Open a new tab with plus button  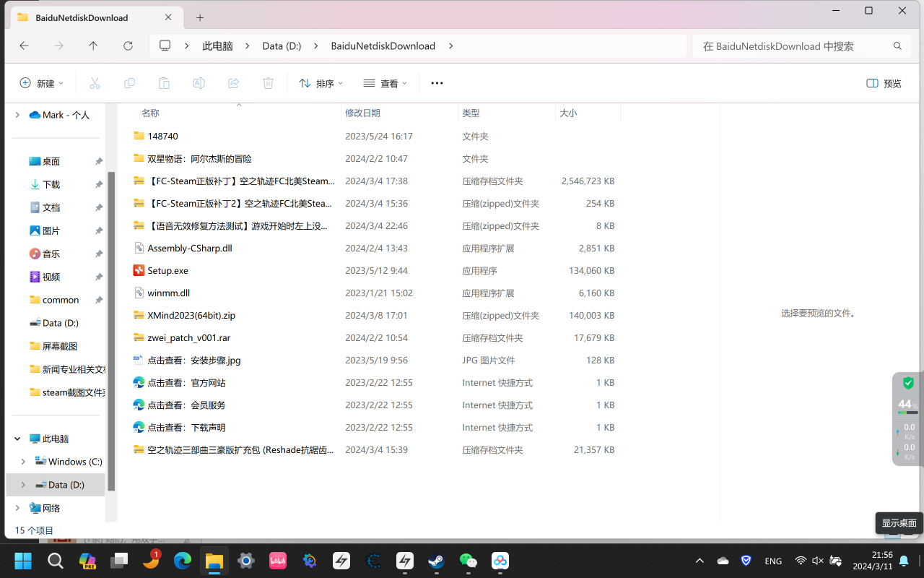pyautogui.click(x=200, y=17)
